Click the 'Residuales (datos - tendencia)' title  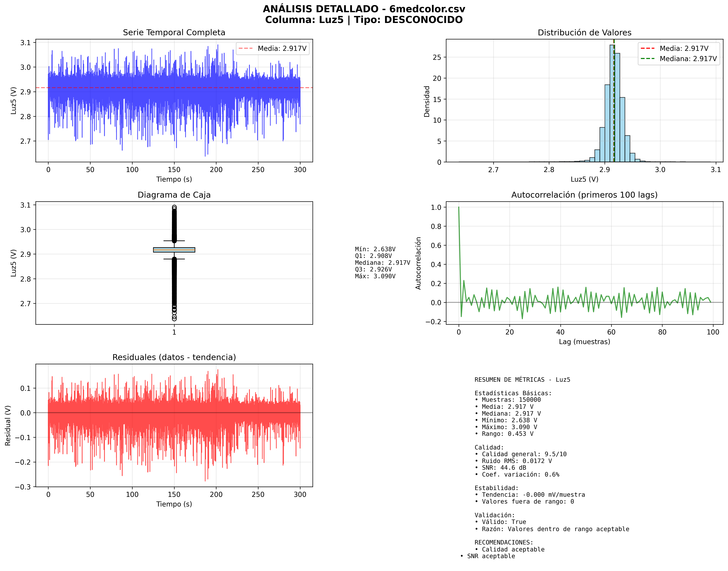click(174, 357)
